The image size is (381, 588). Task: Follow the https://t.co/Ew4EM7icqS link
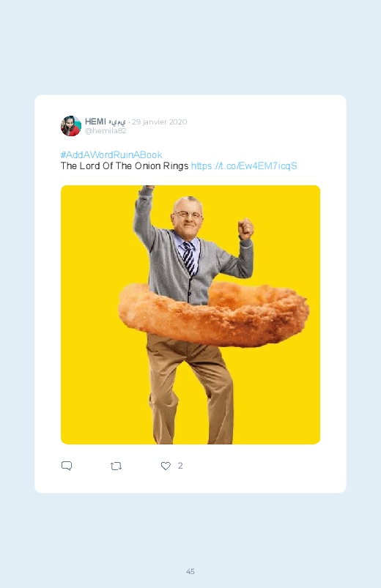tap(244, 165)
